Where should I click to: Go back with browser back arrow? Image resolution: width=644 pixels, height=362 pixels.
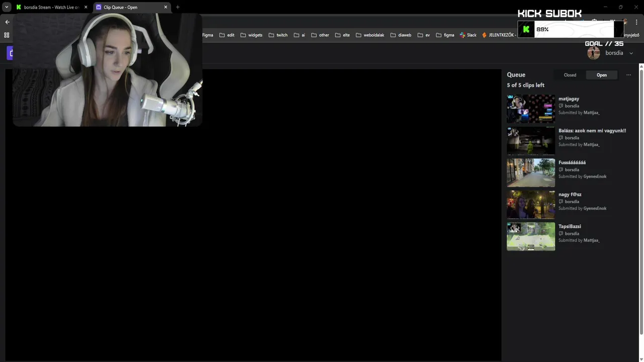7,22
